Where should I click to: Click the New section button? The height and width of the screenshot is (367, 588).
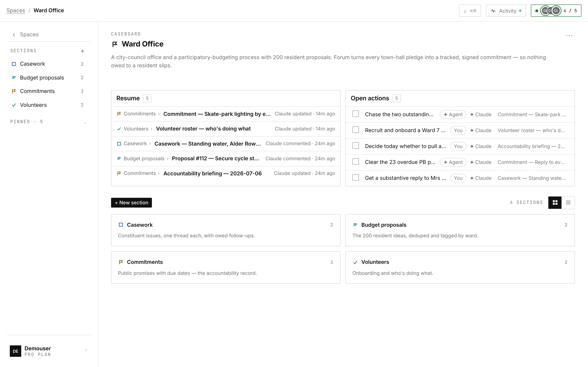[131, 203]
